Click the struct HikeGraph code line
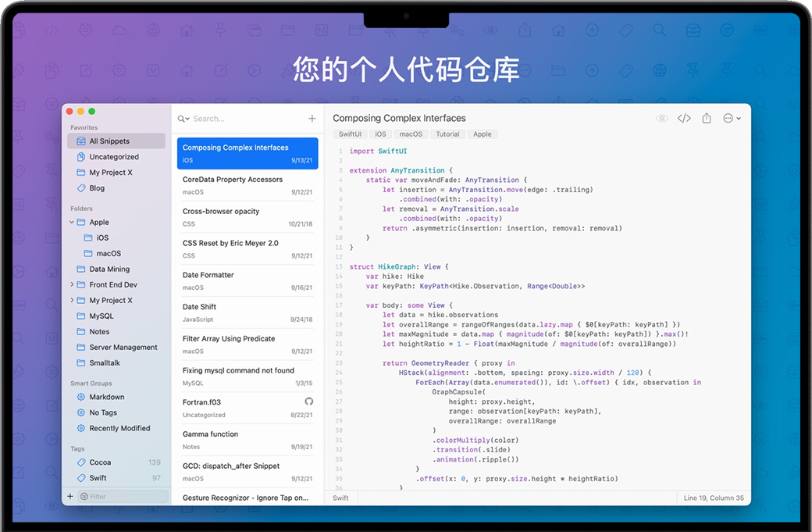This screenshot has width=812, height=532. click(399, 266)
